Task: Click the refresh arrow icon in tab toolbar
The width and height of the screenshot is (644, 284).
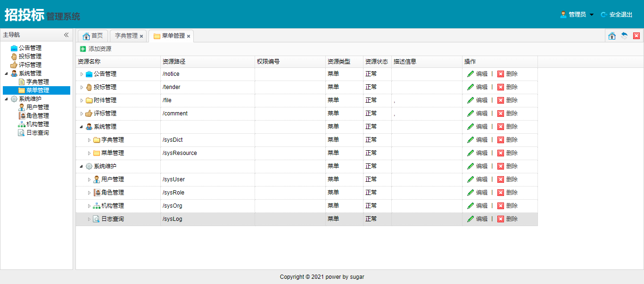Action: (x=624, y=36)
